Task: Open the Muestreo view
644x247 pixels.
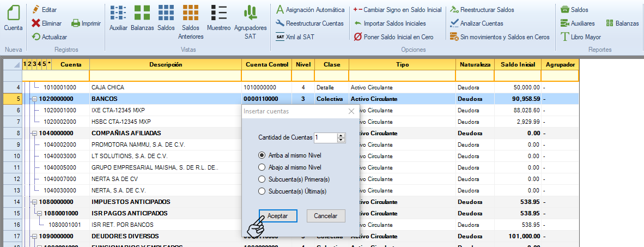Action: click(219, 14)
